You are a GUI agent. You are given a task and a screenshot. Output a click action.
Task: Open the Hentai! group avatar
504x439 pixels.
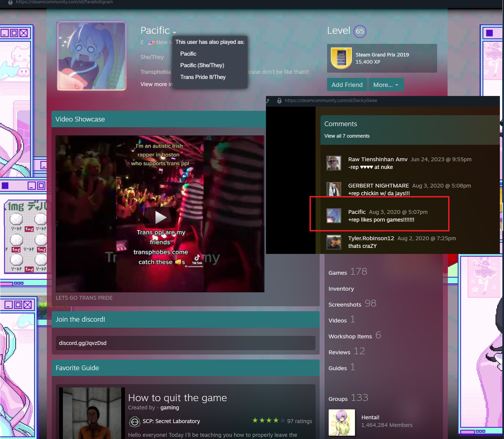click(342, 423)
